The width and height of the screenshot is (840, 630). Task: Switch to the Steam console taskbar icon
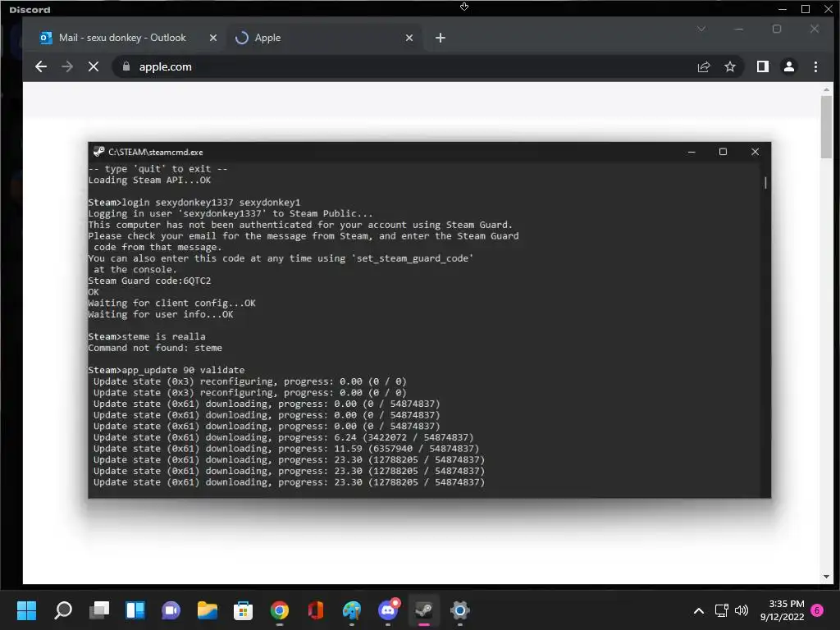click(x=424, y=610)
